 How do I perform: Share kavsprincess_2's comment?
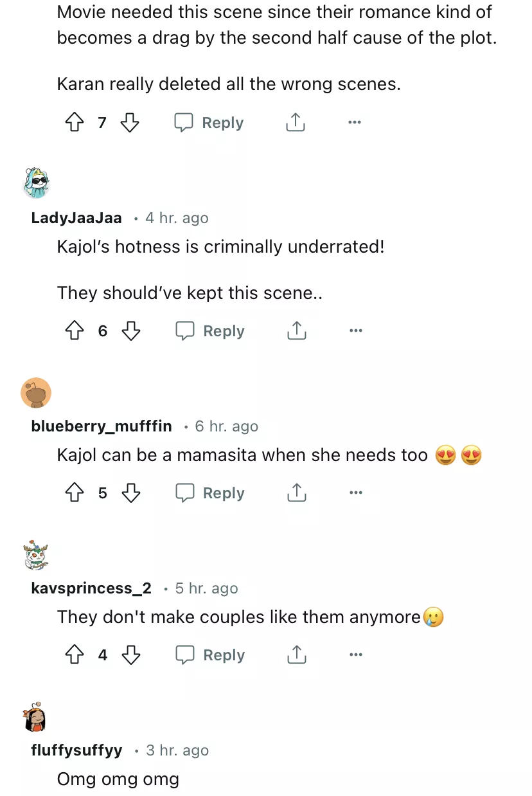point(296,655)
